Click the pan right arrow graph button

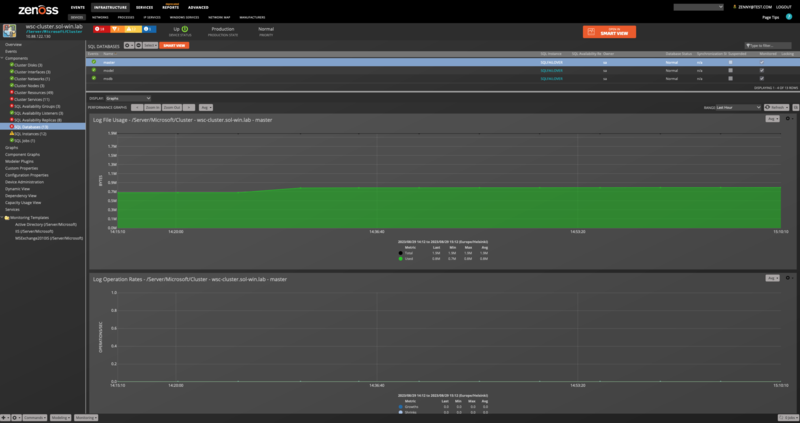pos(189,108)
